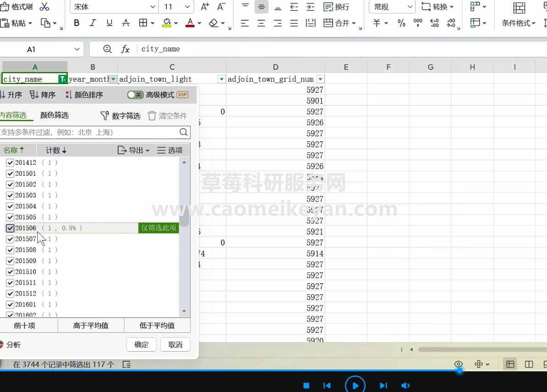Click the search magnifier in filter box

click(x=184, y=132)
